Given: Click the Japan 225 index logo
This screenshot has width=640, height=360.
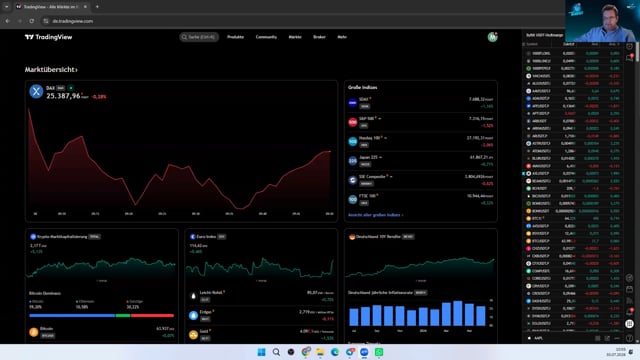Looking at the screenshot, I should tap(353, 161).
